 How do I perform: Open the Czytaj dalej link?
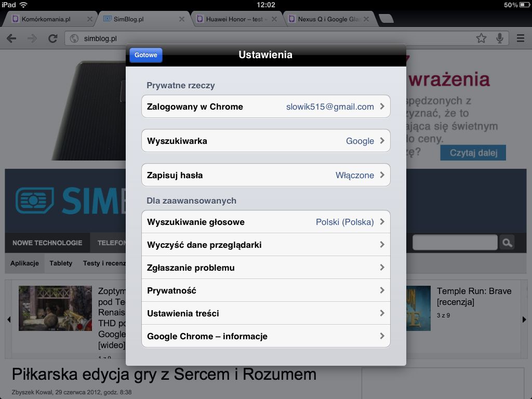[473, 152]
